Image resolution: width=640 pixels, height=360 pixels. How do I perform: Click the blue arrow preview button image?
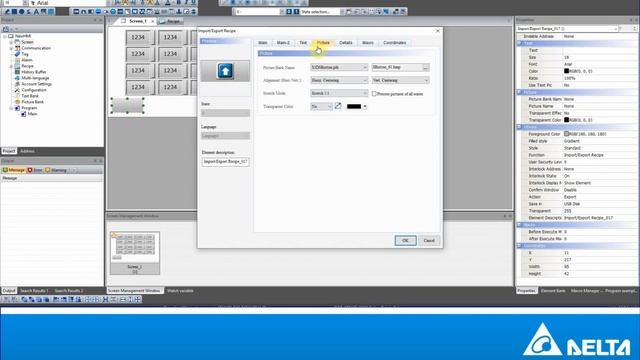pyautogui.click(x=225, y=71)
